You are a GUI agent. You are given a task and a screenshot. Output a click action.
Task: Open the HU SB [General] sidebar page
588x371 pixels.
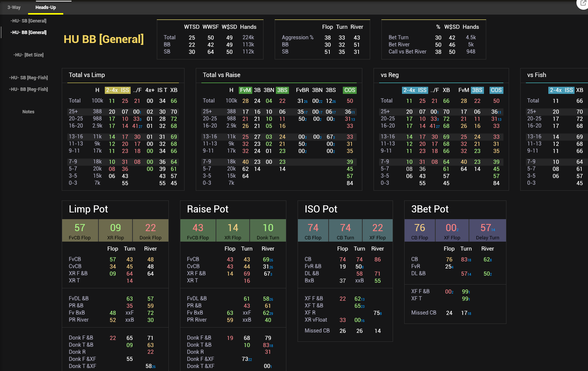(x=28, y=21)
